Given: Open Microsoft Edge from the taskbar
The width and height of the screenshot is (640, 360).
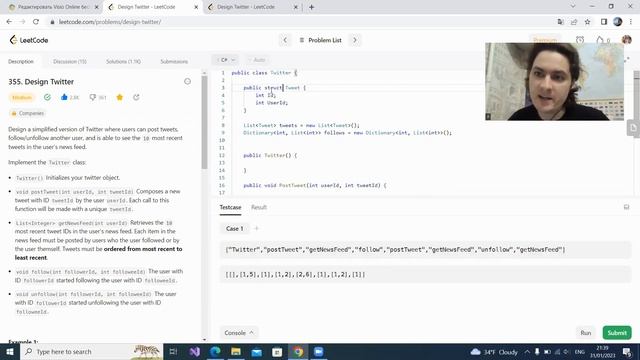Looking at the screenshot, I should tap(216, 351).
